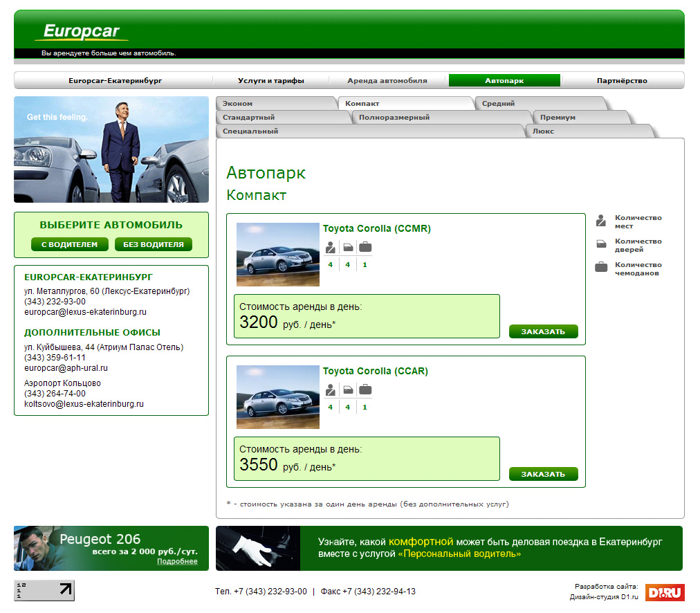Click the Автопарк page heading
The height and width of the screenshot is (613, 700).
tap(266, 173)
